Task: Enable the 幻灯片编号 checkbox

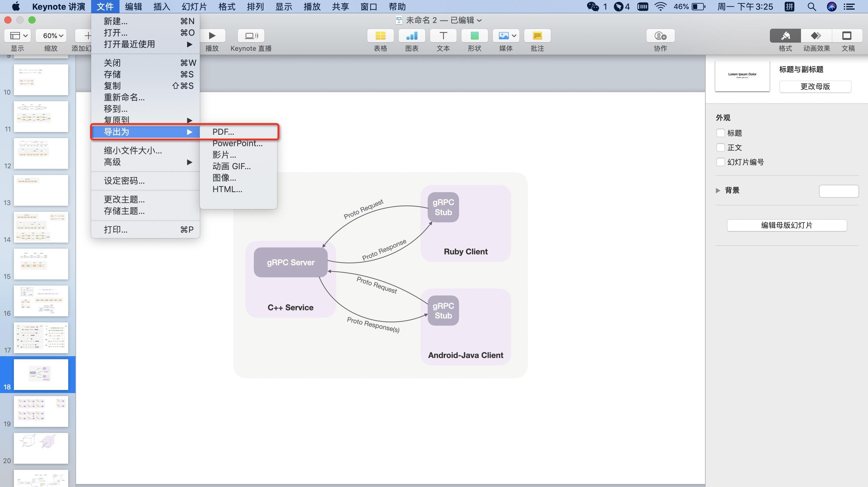Action: (720, 162)
